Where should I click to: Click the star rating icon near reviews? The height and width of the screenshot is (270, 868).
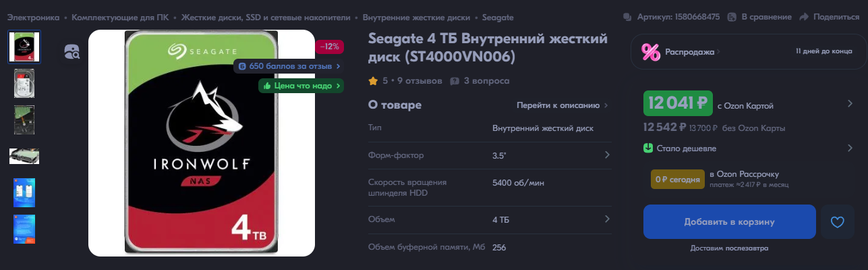click(373, 81)
